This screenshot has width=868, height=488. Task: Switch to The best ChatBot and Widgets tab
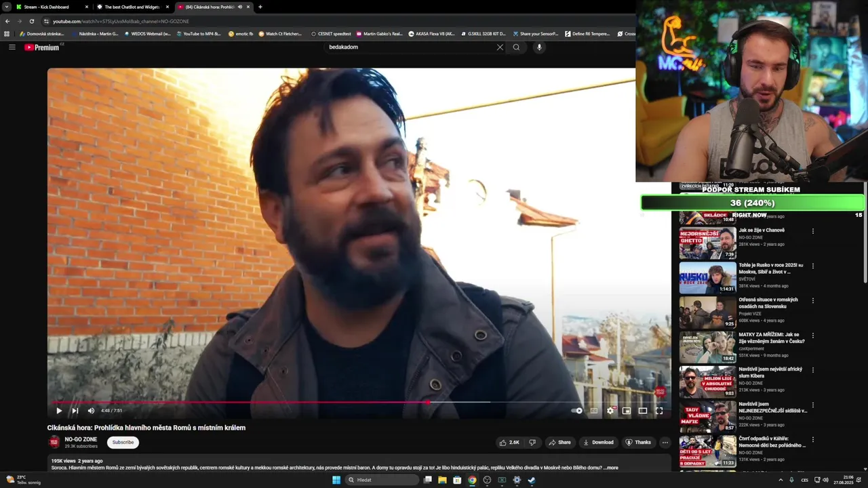pyautogui.click(x=132, y=7)
